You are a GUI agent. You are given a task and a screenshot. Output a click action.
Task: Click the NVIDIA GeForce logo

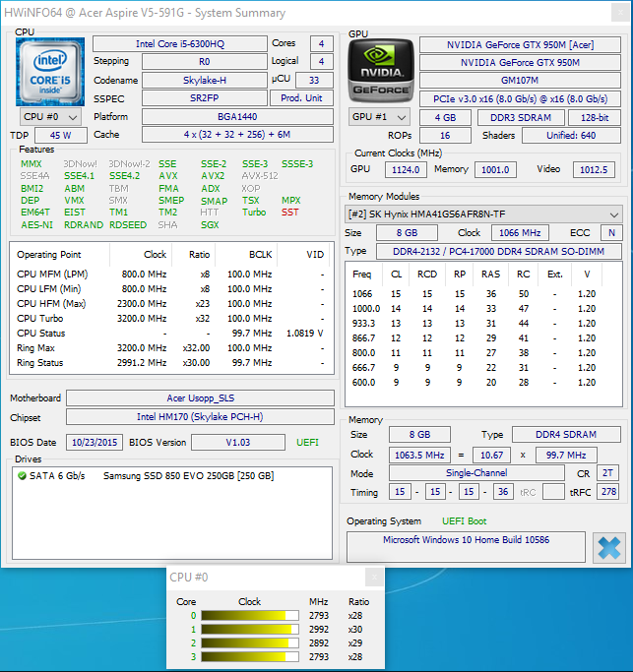click(380, 70)
